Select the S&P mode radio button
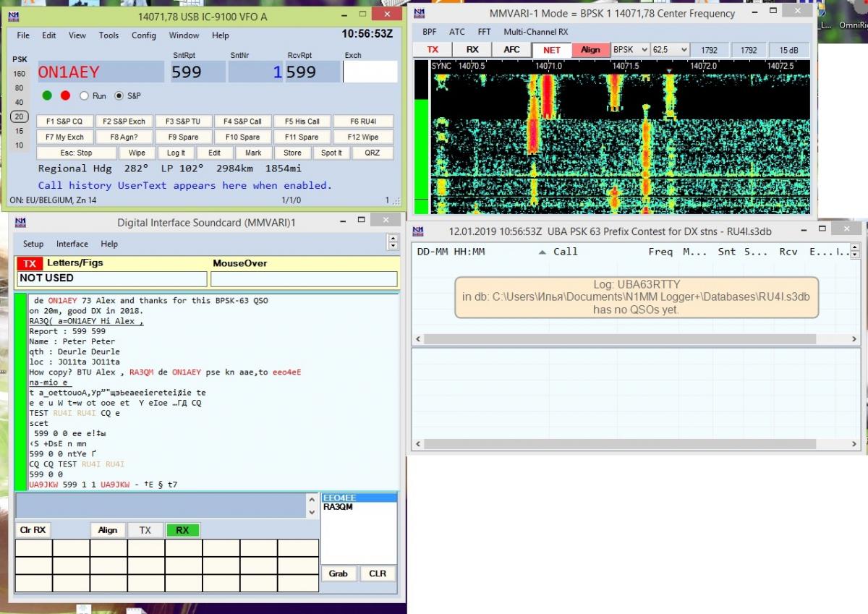Image resolution: width=868 pixels, height=614 pixels. tap(119, 95)
